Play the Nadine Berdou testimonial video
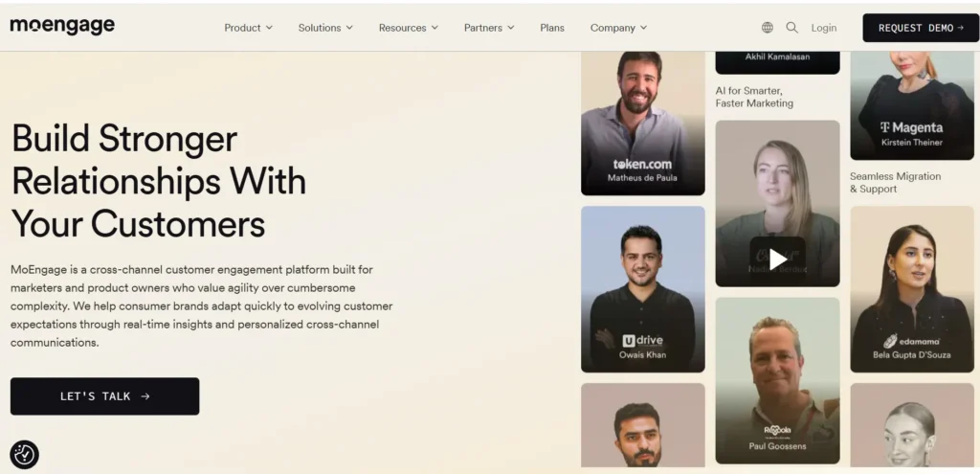The image size is (980, 474). click(777, 259)
